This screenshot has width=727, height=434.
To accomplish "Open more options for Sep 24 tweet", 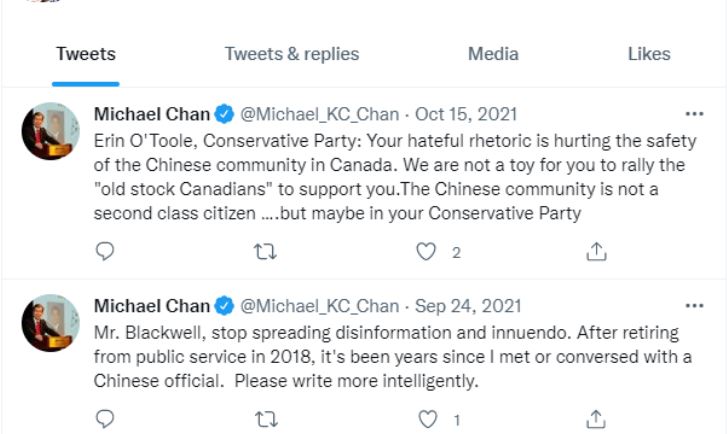I will tap(694, 306).
